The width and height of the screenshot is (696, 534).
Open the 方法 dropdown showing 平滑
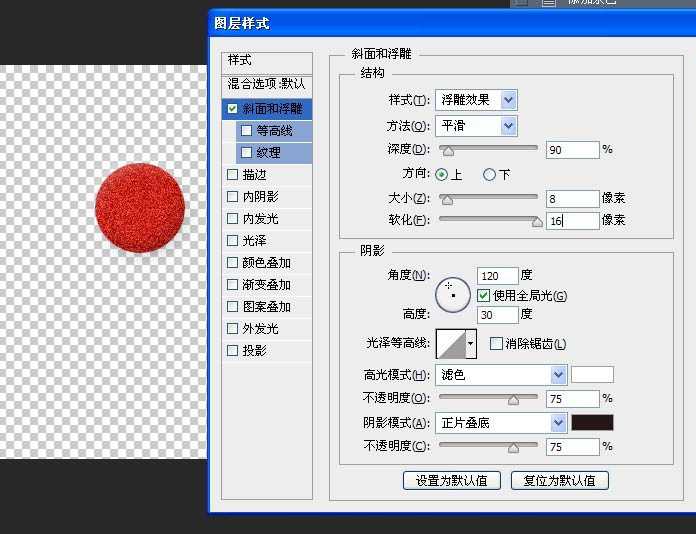coord(476,126)
